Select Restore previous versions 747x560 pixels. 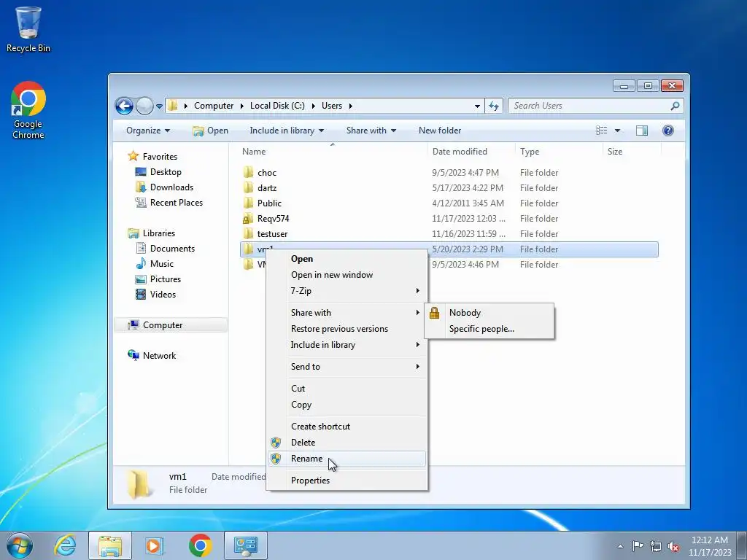pyautogui.click(x=347, y=329)
